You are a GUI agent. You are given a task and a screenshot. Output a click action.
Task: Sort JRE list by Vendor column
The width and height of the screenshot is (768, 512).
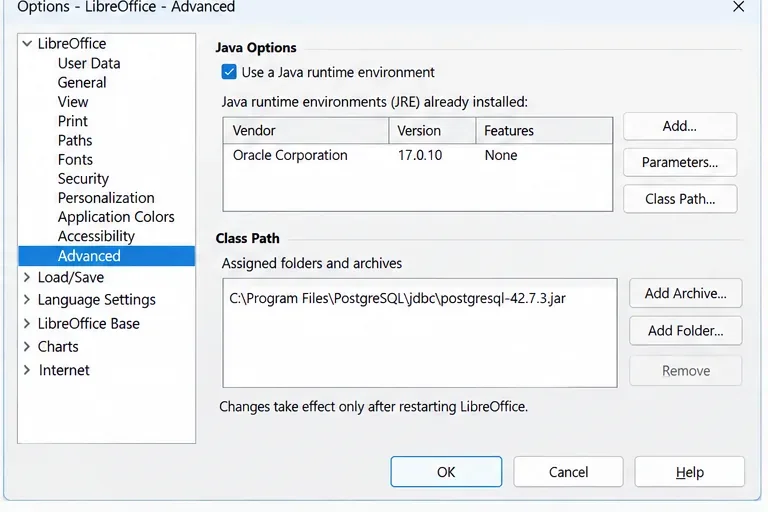coord(306,131)
